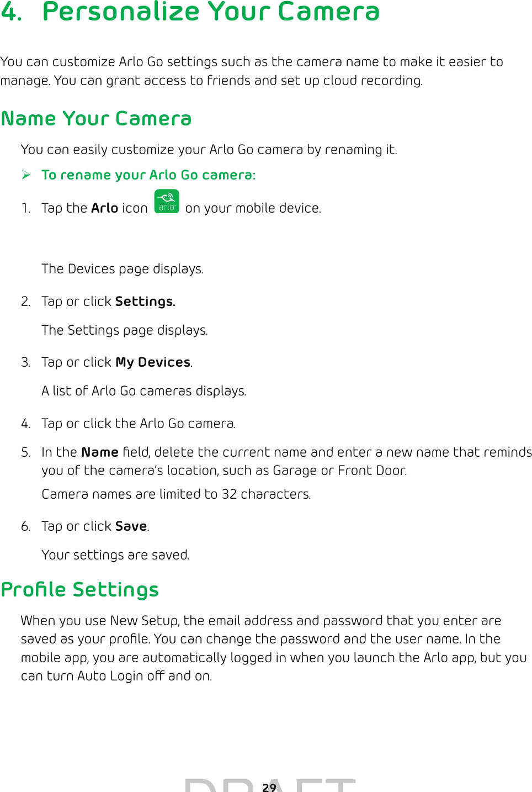Click the paragraph starting "When you use New Setup"
Image resolution: width=532 pixels, height=792 pixels.
[273, 648]
